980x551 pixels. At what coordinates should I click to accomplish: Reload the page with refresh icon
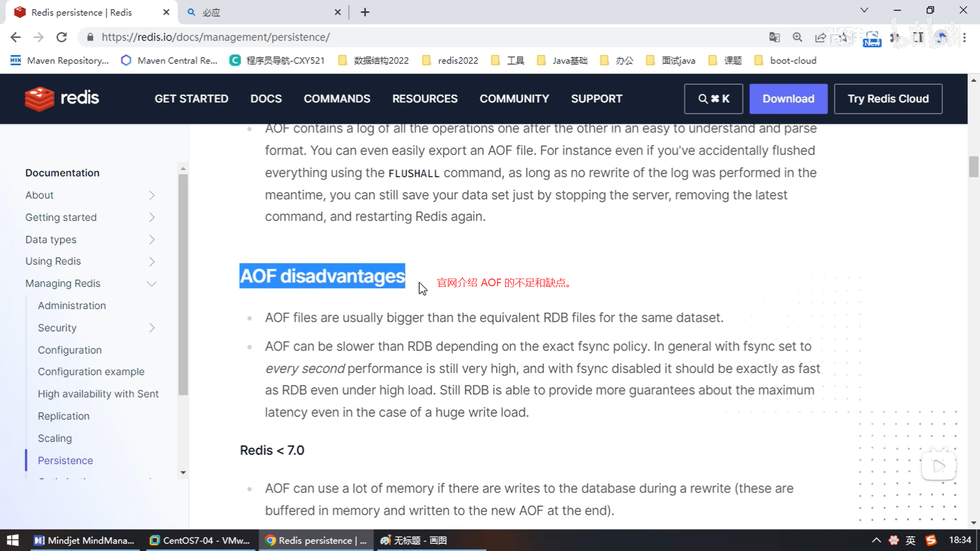(62, 37)
